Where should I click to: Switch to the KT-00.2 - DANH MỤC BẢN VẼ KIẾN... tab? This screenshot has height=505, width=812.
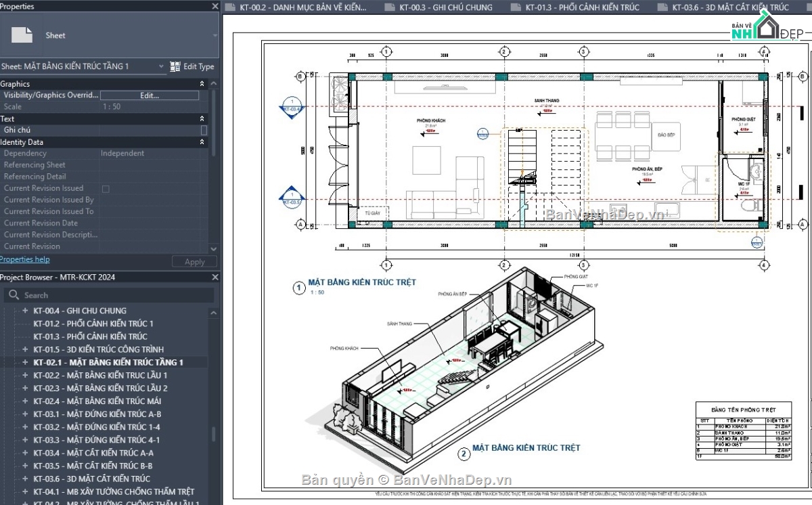pos(297,7)
